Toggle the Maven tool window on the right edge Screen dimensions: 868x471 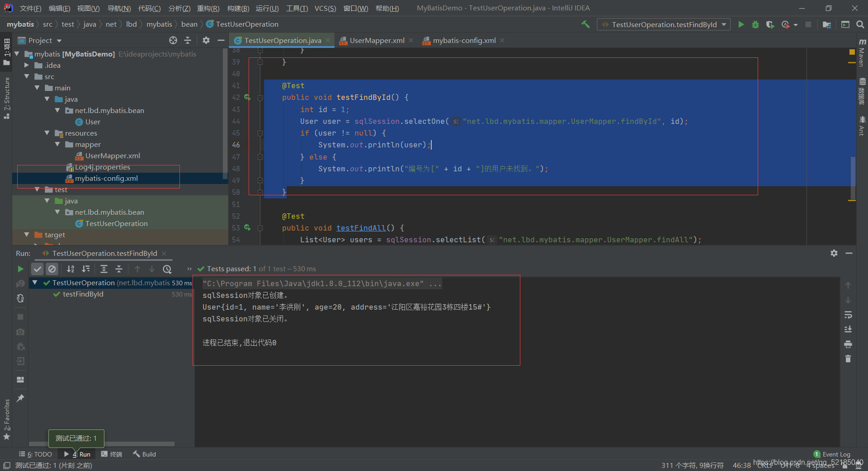pyautogui.click(x=862, y=53)
